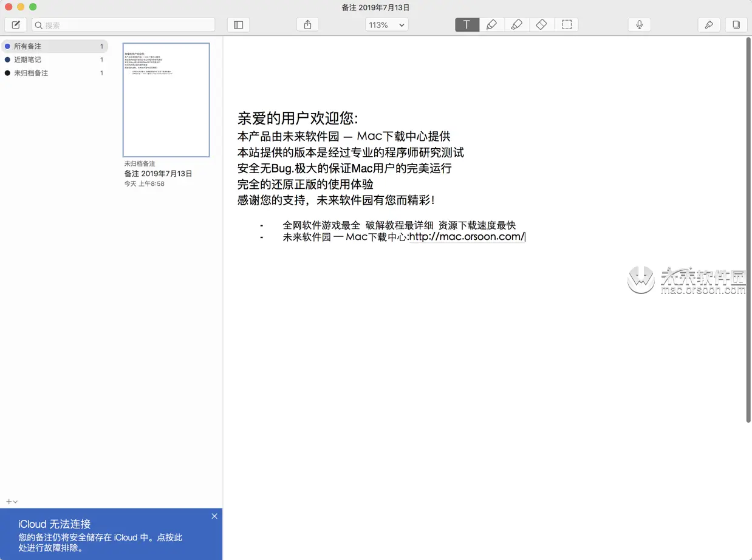Select 近期笔记 in sidebar
Screen dimensions: 752x560
click(55, 60)
